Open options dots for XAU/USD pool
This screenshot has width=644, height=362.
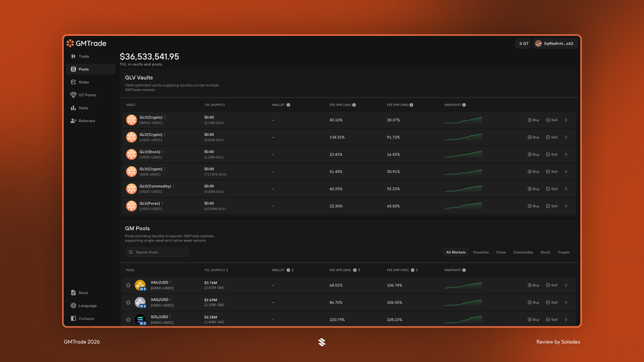coord(170,283)
